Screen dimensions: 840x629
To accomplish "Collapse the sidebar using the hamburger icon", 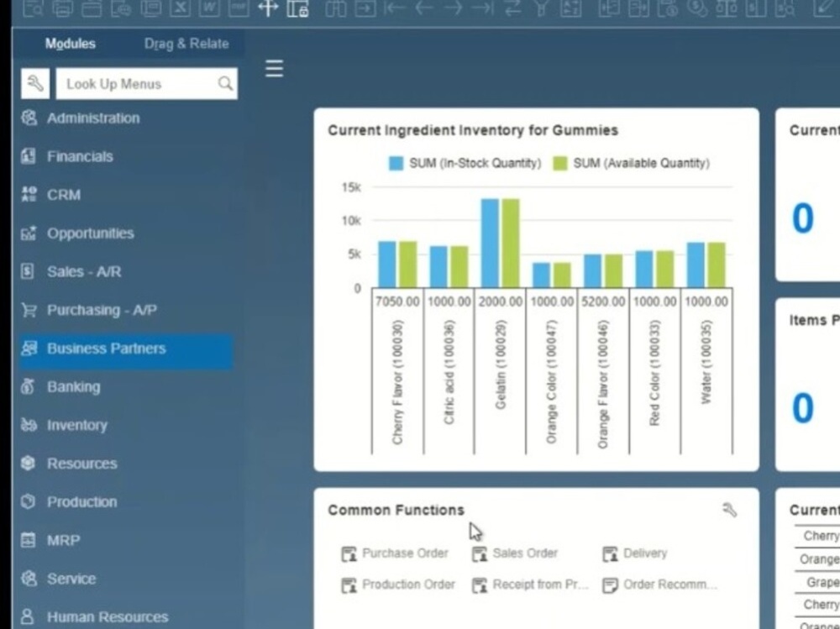I will [274, 69].
